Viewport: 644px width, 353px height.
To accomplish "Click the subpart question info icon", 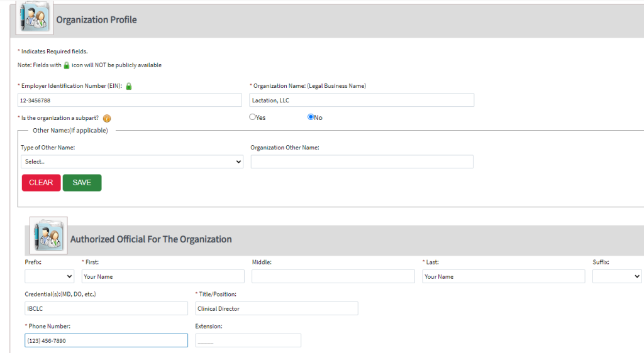I will click(107, 119).
